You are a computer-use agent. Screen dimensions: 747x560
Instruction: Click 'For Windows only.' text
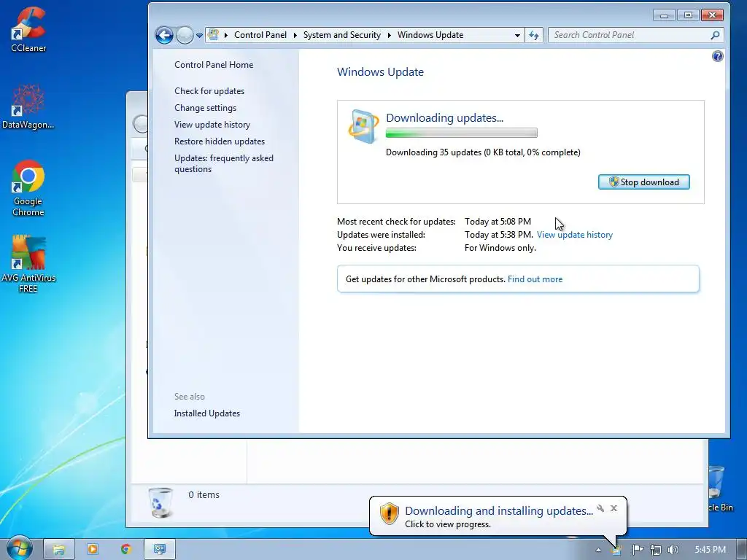[x=500, y=248]
